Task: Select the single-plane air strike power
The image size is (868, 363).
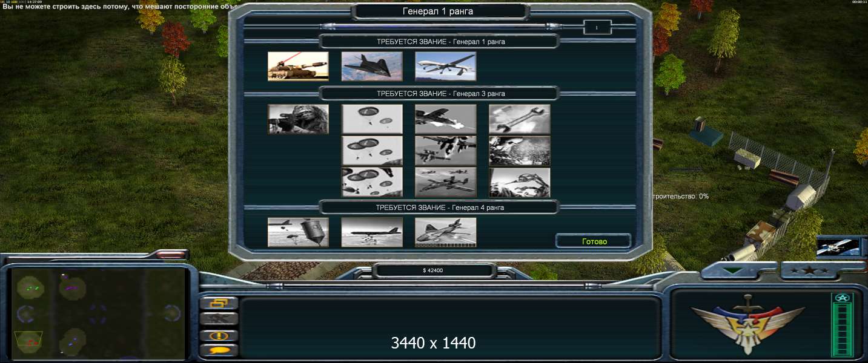Action: tap(446, 119)
